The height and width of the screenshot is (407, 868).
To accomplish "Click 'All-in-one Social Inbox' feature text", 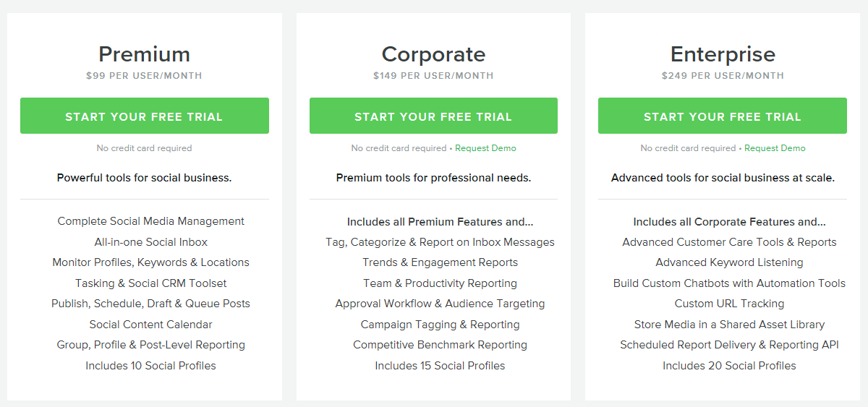I will tap(151, 242).
